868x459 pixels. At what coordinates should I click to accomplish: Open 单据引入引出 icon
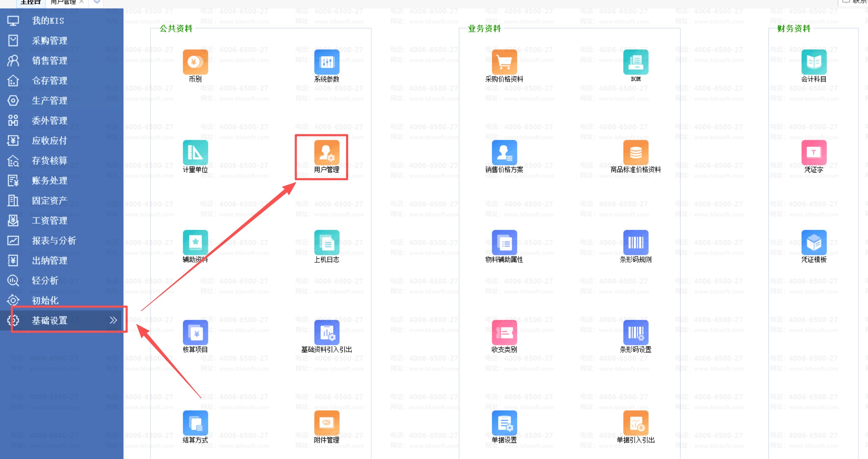click(635, 423)
